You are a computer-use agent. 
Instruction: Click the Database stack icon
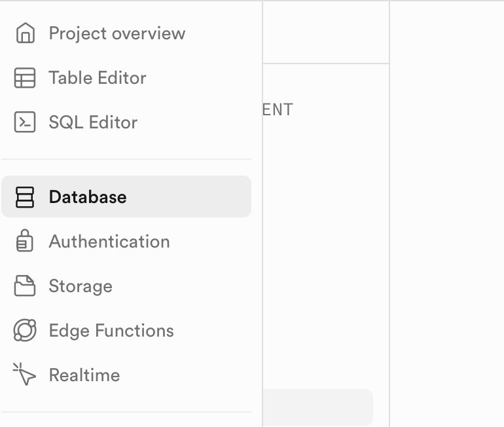pyautogui.click(x=25, y=196)
